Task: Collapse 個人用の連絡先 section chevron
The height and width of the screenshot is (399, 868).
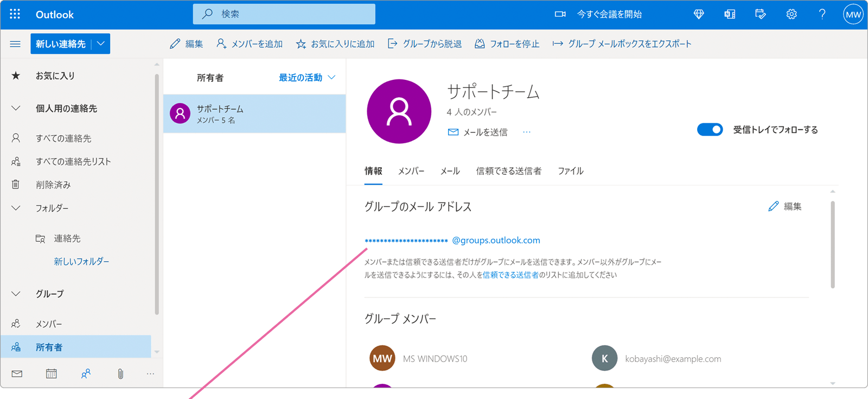Action: click(16, 109)
